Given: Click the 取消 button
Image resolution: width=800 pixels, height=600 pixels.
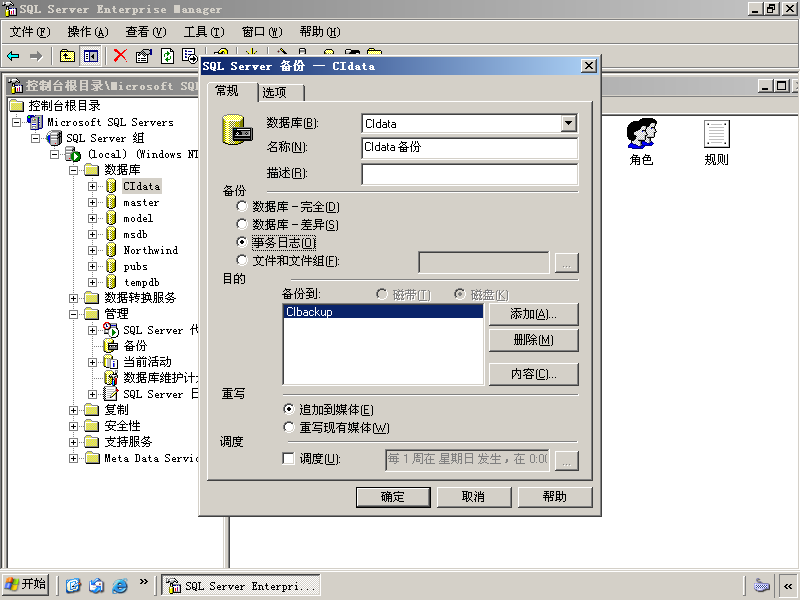Looking at the screenshot, I should tap(473, 497).
